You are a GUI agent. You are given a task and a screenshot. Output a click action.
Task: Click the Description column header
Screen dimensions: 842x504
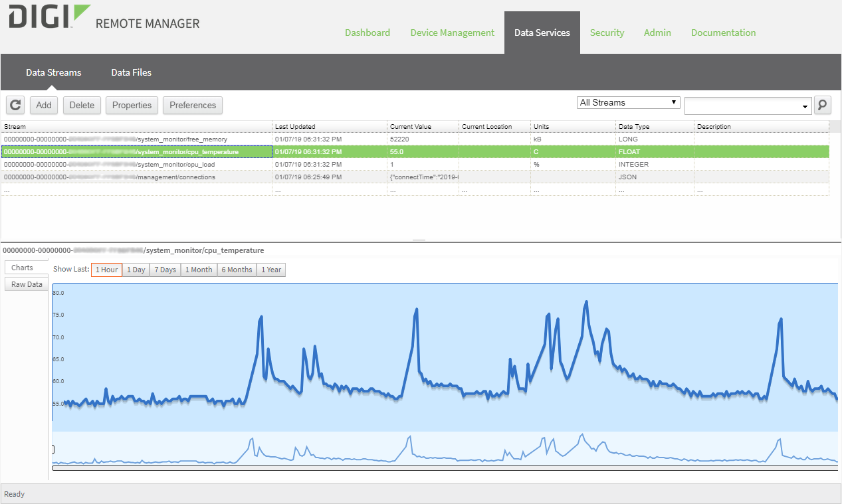[x=762, y=126]
